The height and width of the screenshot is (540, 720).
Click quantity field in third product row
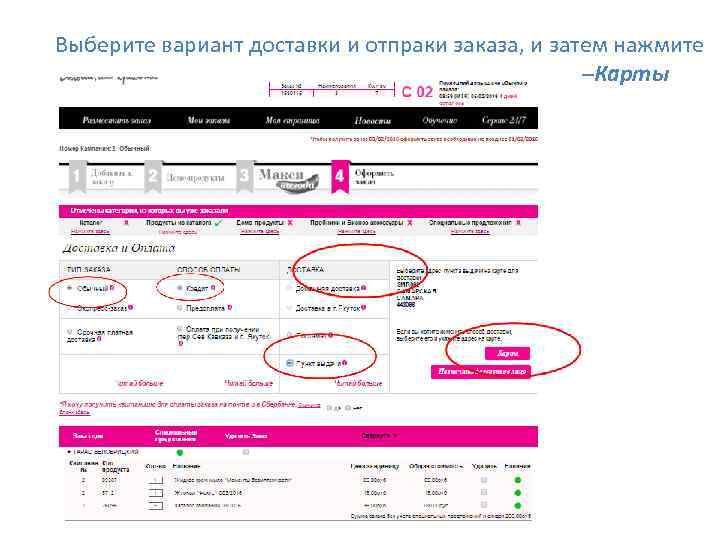[x=156, y=506]
